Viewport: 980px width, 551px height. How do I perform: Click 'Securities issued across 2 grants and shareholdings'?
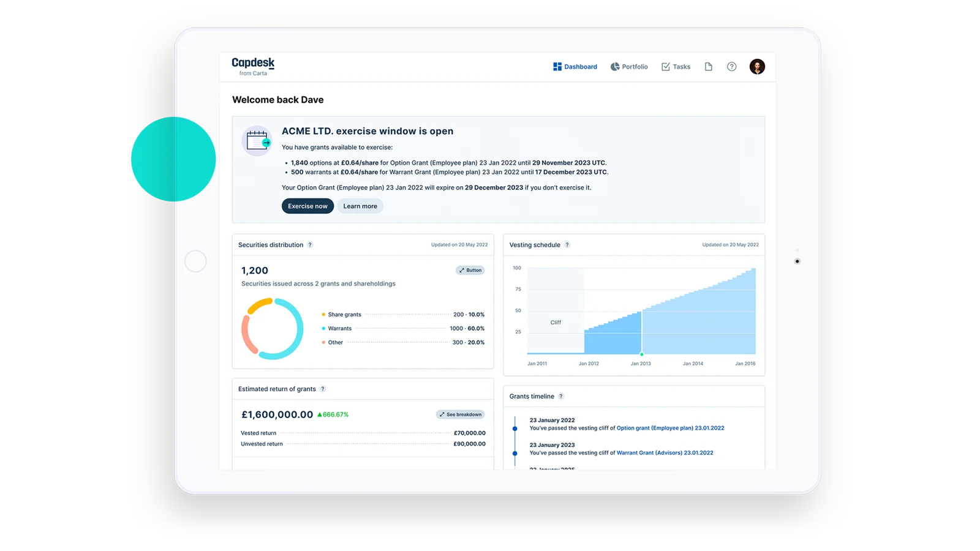coord(318,283)
